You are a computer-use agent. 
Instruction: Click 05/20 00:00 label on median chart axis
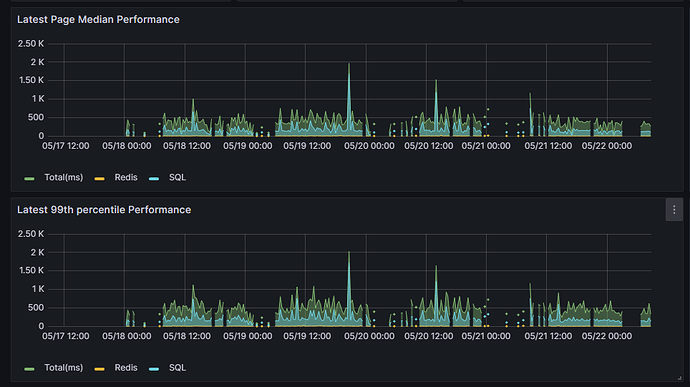click(369, 146)
